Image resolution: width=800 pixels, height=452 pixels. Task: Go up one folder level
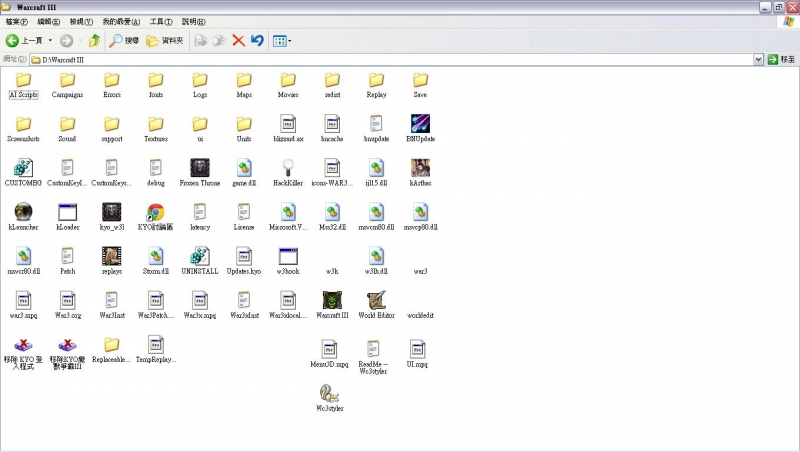(94, 40)
